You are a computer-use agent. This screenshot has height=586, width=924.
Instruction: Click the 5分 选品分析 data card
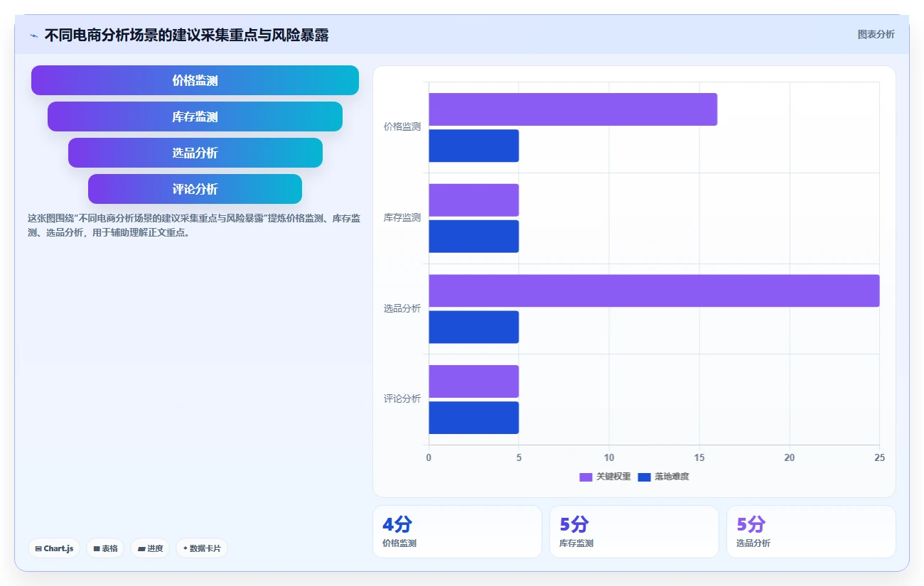[811, 531]
